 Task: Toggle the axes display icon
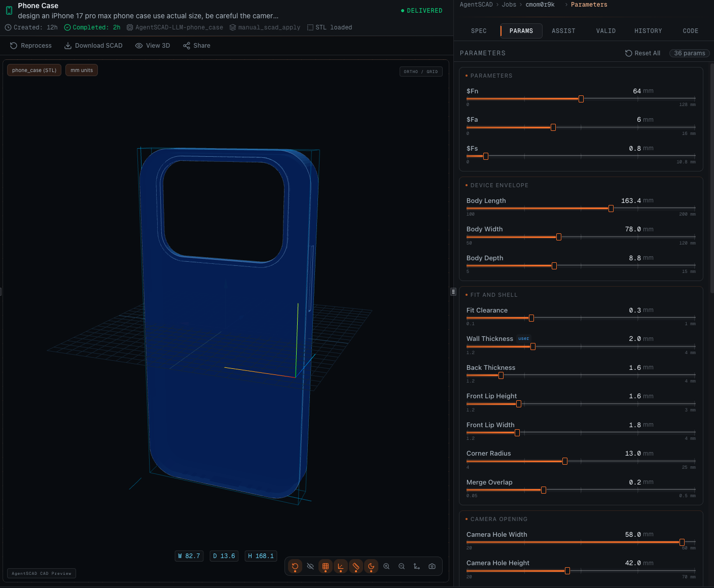click(x=341, y=566)
